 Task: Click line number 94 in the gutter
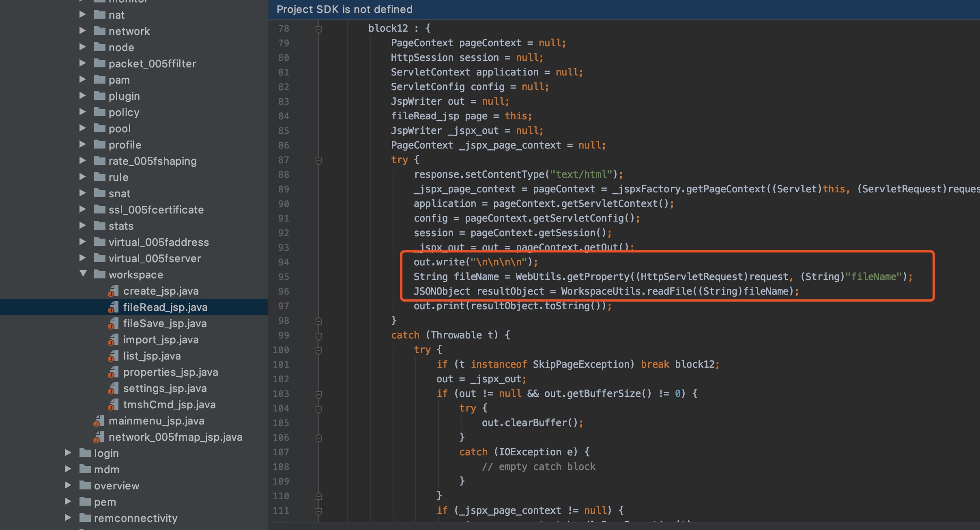coord(284,263)
